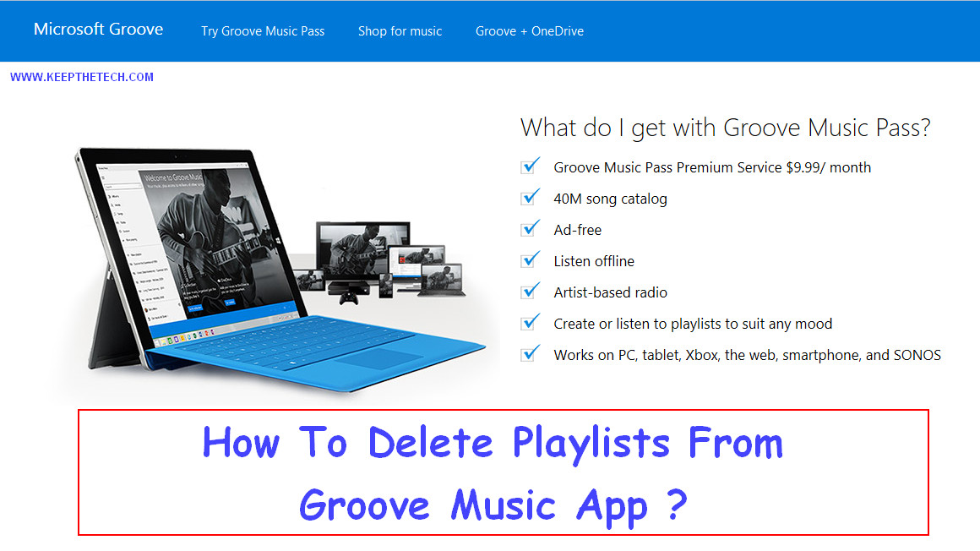Screen dimensions: 980x551
Task: Click the Ad-free checkmark
Action: (x=530, y=229)
